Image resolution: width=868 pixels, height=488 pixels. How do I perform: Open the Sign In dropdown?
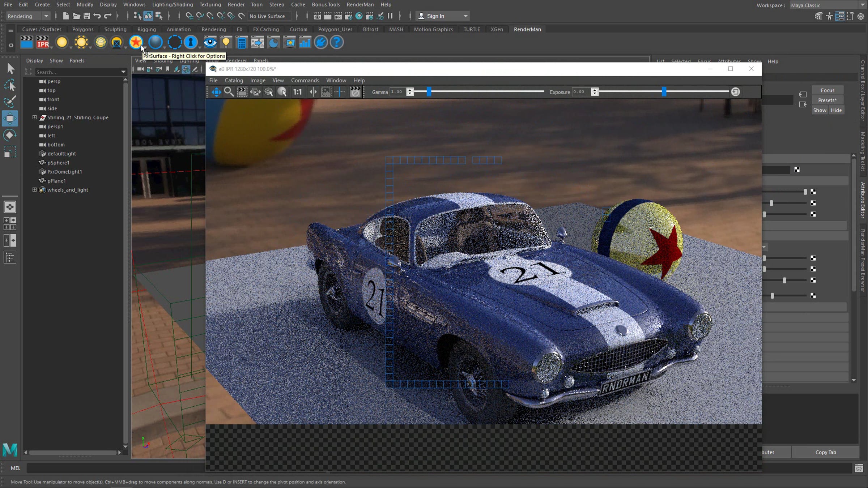(443, 16)
